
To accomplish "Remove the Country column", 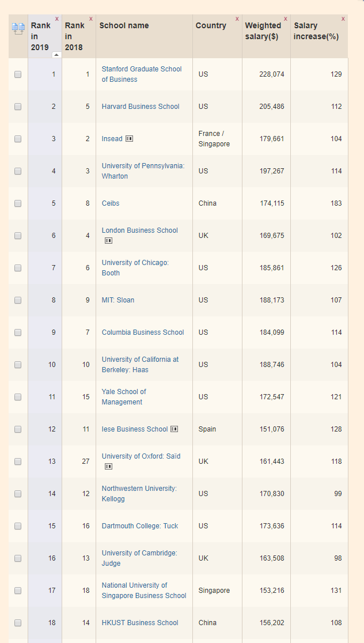I will click(x=237, y=19).
